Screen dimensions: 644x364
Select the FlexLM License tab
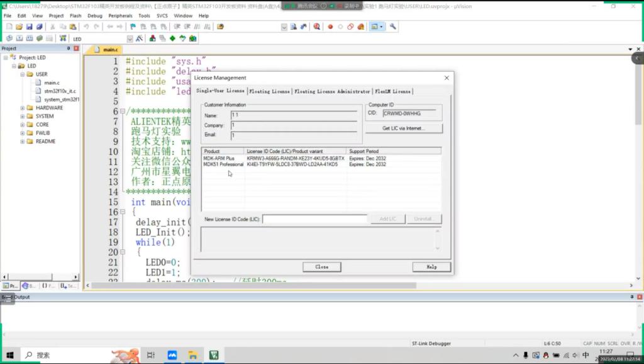393,91
